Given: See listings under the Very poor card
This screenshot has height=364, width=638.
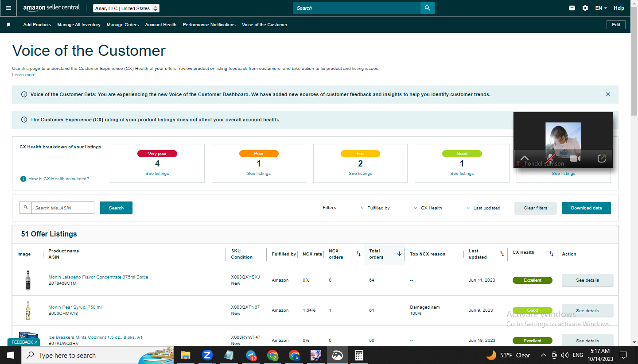Looking at the screenshot, I should click(157, 174).
